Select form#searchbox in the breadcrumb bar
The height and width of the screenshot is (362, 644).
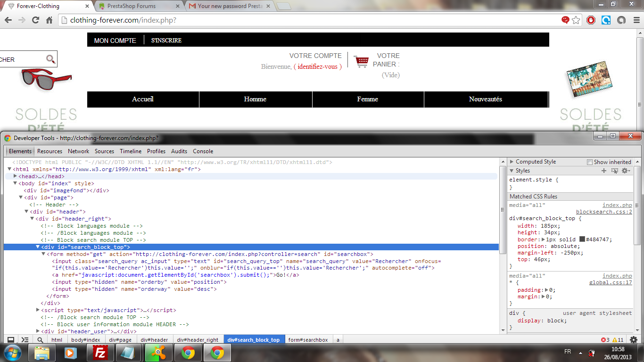point(308,340)
